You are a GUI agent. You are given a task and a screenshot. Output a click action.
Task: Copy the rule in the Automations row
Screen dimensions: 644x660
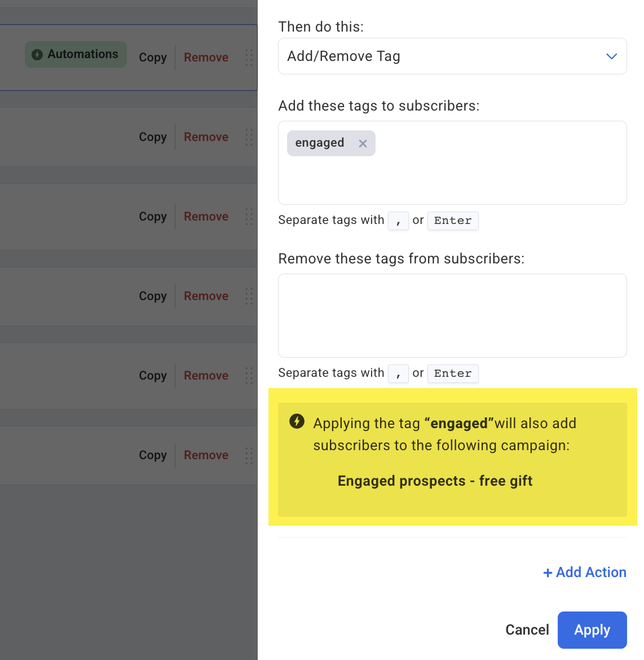coord(153,58)
